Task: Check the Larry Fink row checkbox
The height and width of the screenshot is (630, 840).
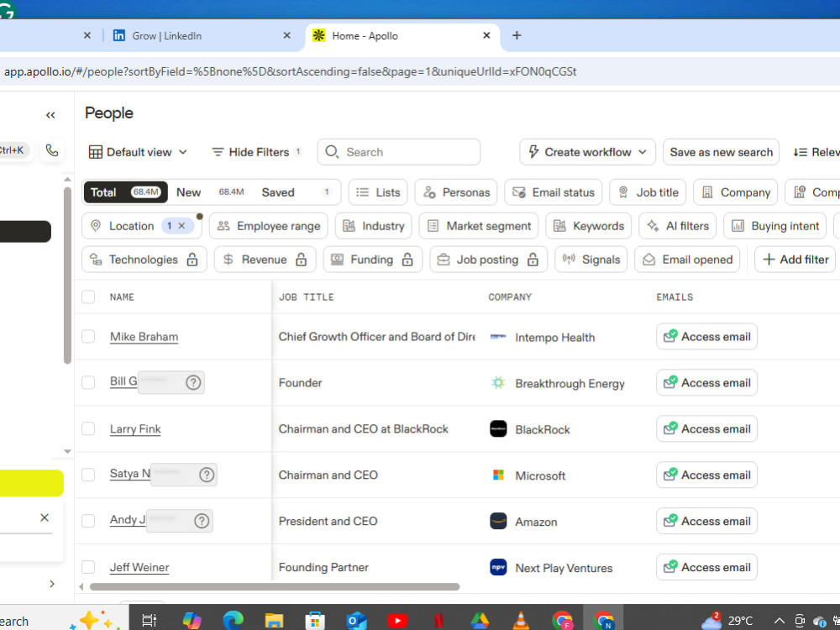Action: pos(88,428)
